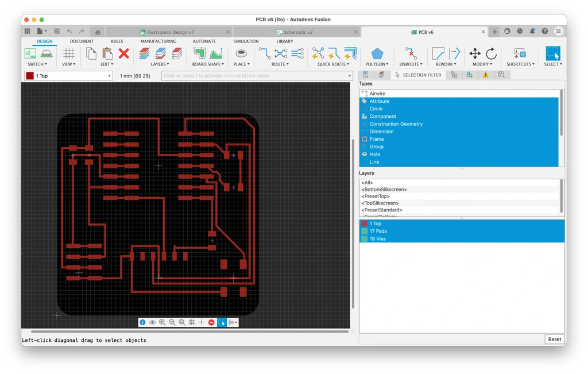Viewport: 588px width, 374px height.
Task: Select the differential pair route icon
Action: (281, 53)
